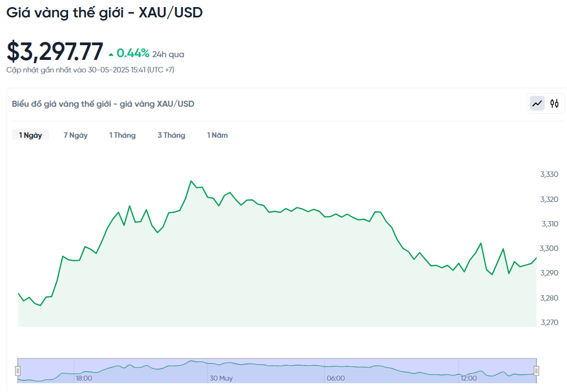
Task: Show the 1 Tháng chart period
Action: [x=122, y=135]
